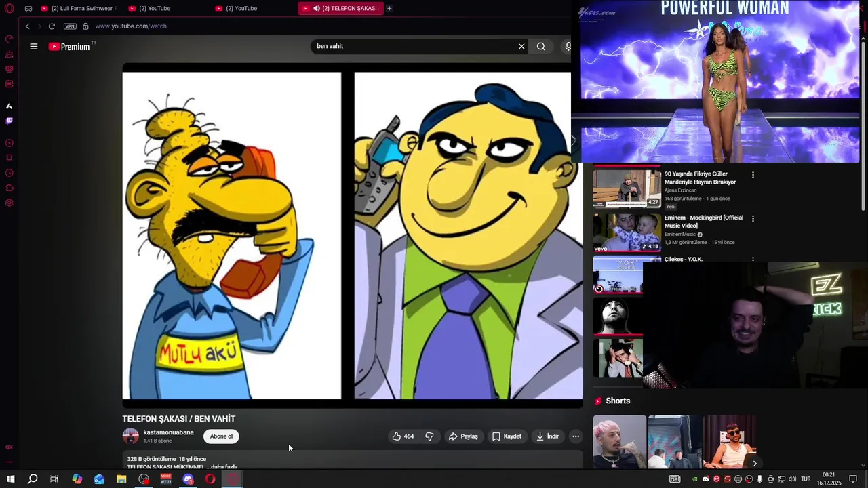Image resolution: width=868 pixels, height=488 pixels.
Task: Start voice search with microphone icon
Action: pyautogui.click(x=568, y=47)
